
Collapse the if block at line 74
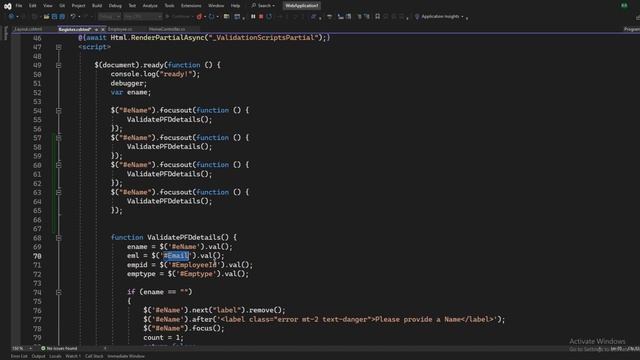click(x=59, y=292)
